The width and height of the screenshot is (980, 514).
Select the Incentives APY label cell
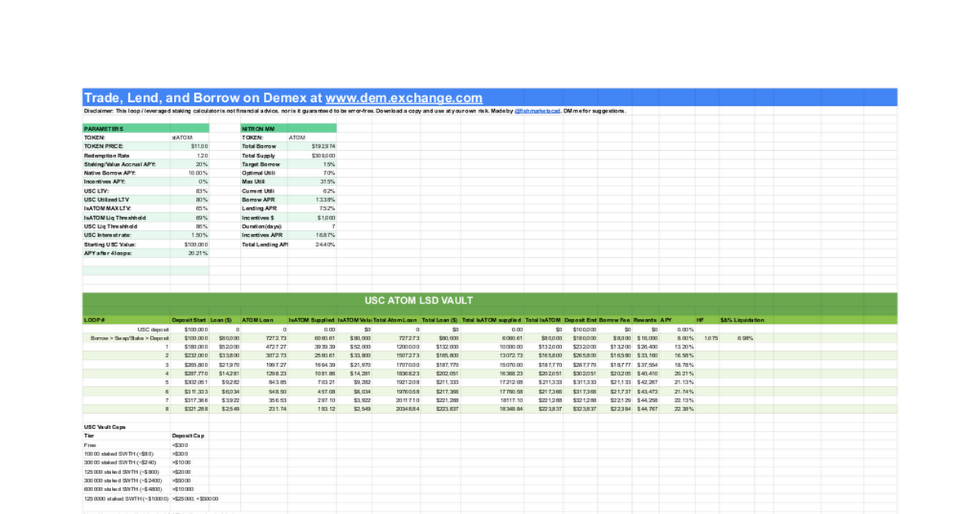tap(127, 182)
